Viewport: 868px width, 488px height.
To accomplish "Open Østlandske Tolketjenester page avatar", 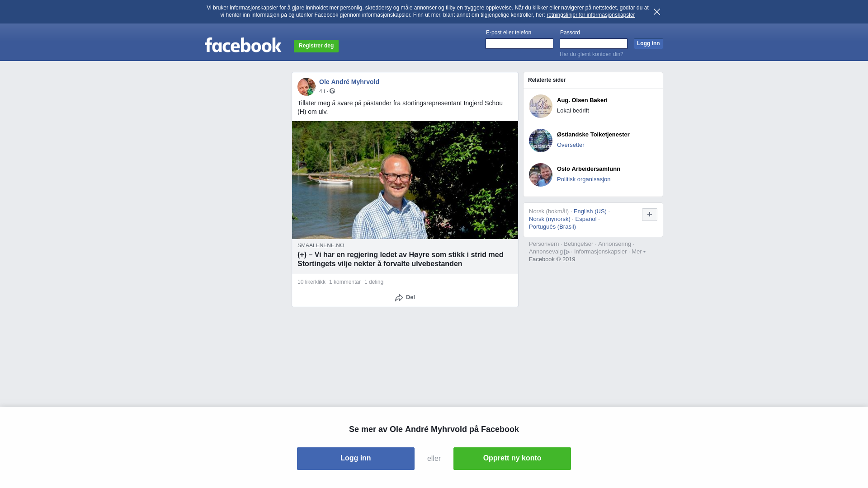I will pos(541,141).
